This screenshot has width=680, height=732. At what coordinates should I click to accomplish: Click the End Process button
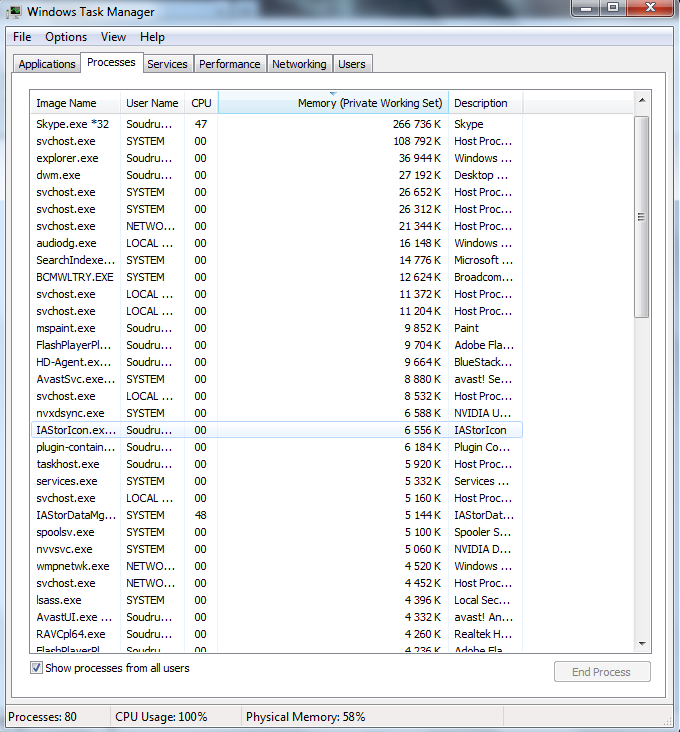(602, 672)
